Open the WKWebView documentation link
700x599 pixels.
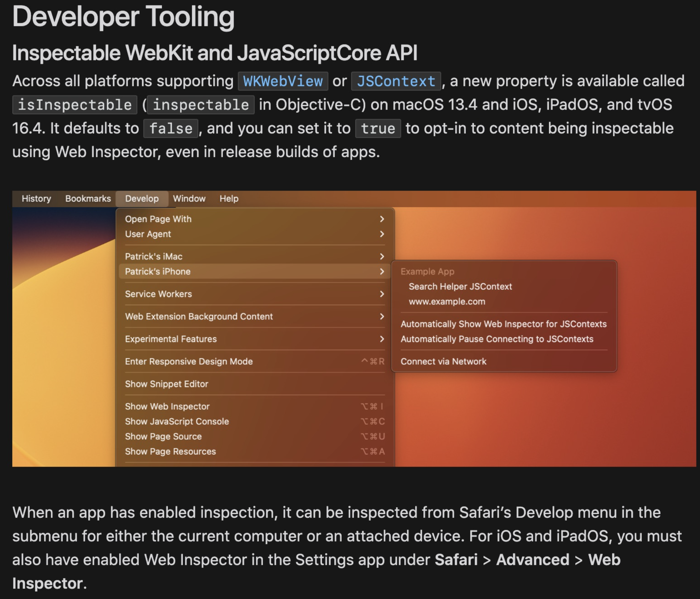coord(283,81)
